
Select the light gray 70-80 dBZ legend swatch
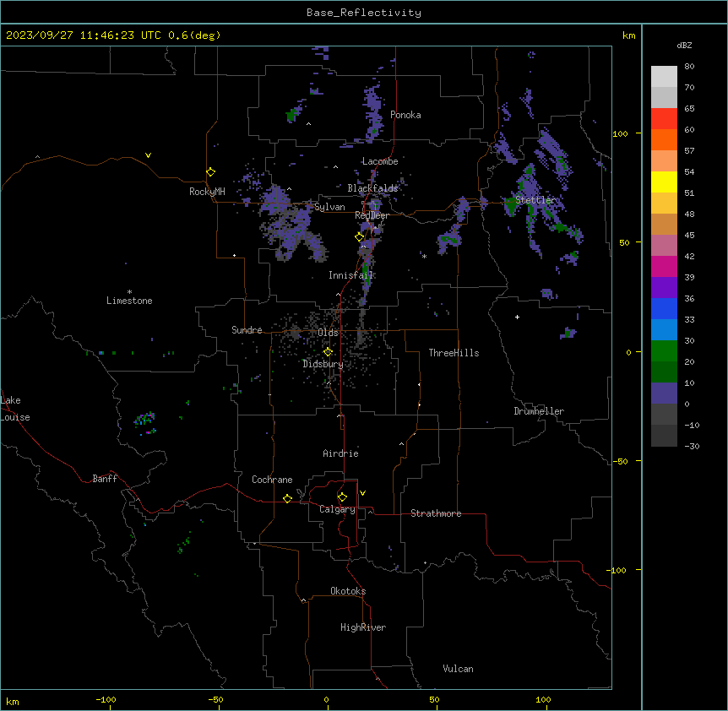pos(664,77)
